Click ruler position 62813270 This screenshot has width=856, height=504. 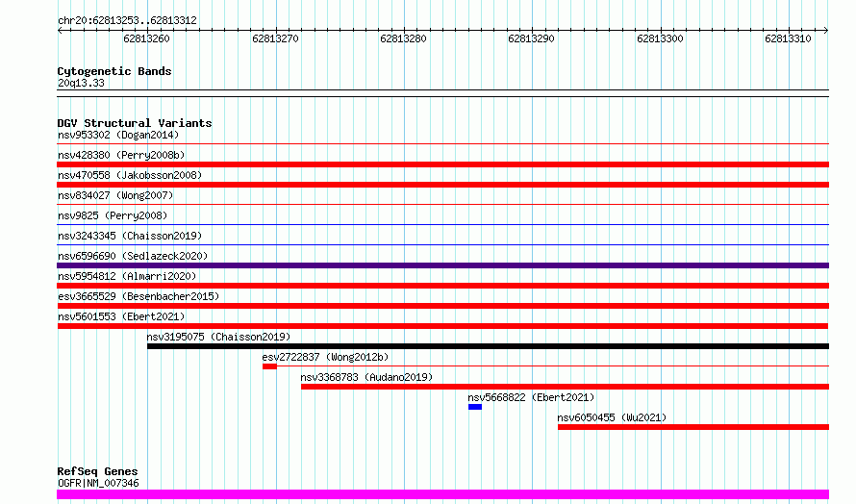point(275,38)
